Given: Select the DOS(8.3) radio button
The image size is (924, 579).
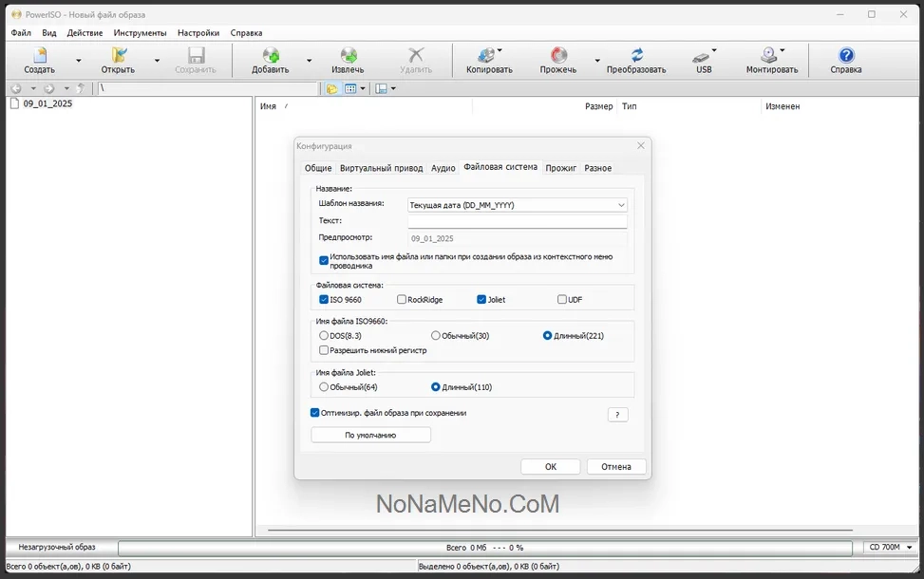Looking at the screenshot, I should click(x=324, y=336).
